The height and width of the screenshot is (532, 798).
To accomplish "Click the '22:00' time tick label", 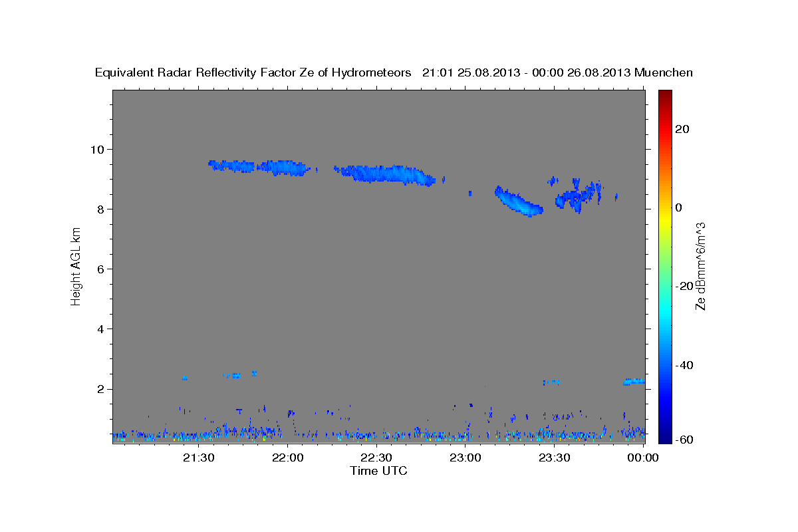I will [x=288, y=458].
